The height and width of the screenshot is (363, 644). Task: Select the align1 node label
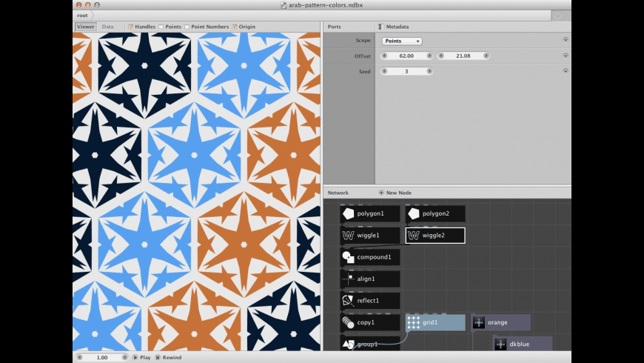[366, 279]
